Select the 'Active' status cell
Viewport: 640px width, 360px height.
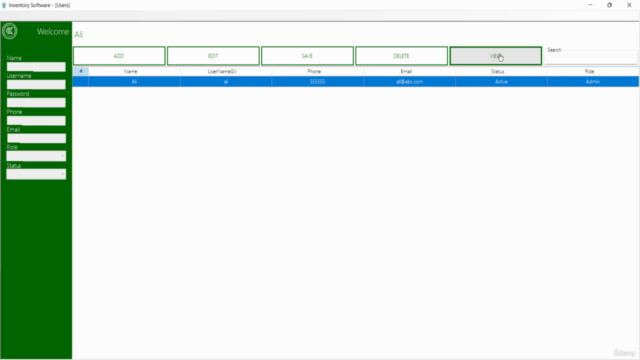coord(501,82)
